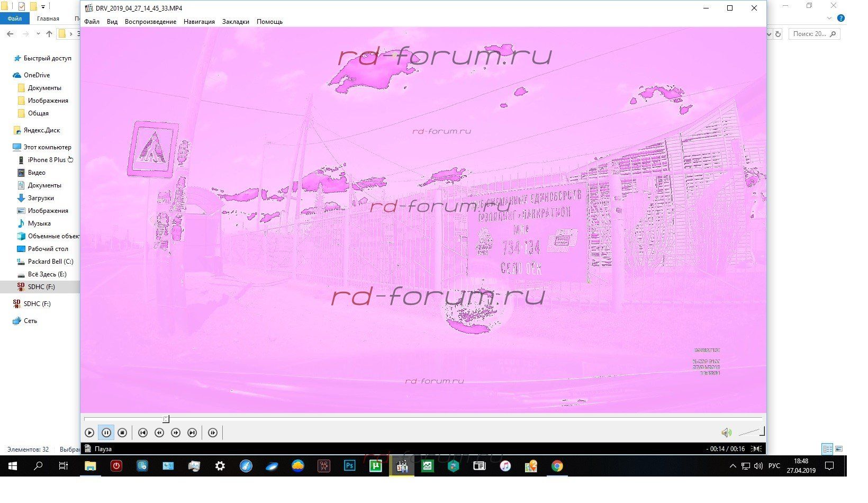Expand the Explorer address history dropdown
This screenshot has width=868, height=503.
pos(770,34)
